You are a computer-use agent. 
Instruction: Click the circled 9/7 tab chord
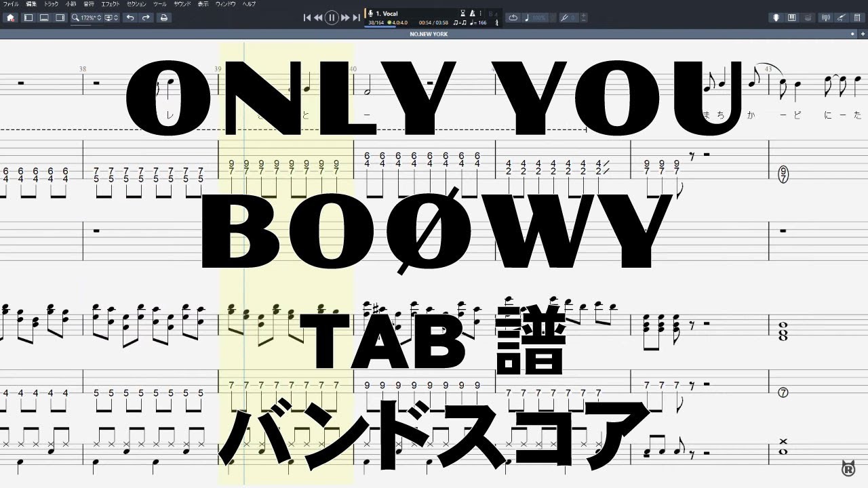click(x=783, y=174)
